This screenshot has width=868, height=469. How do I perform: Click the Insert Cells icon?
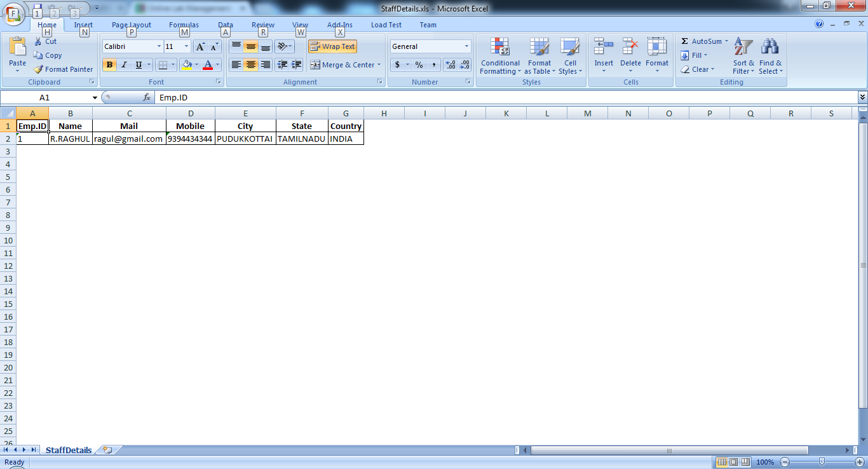[603, 48]
